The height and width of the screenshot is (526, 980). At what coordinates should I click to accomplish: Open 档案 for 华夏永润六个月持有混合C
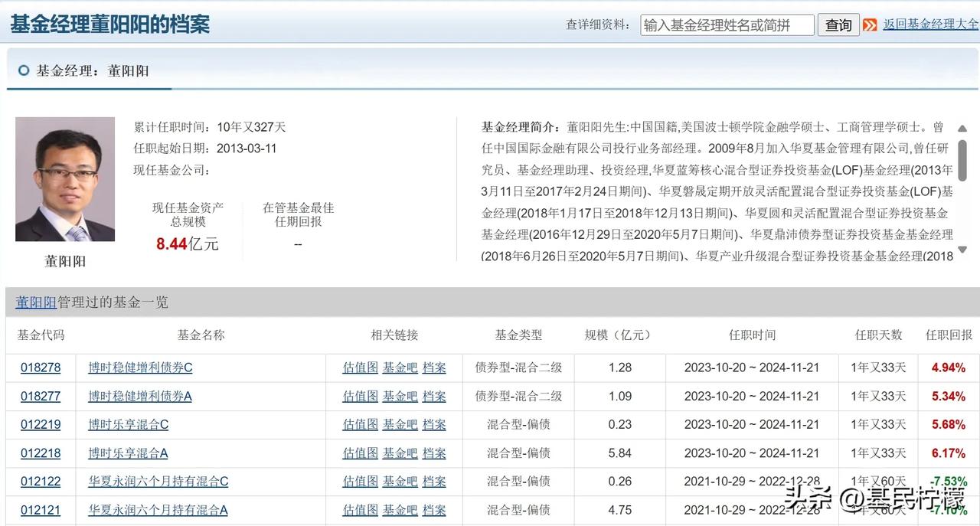coord(434,482)
